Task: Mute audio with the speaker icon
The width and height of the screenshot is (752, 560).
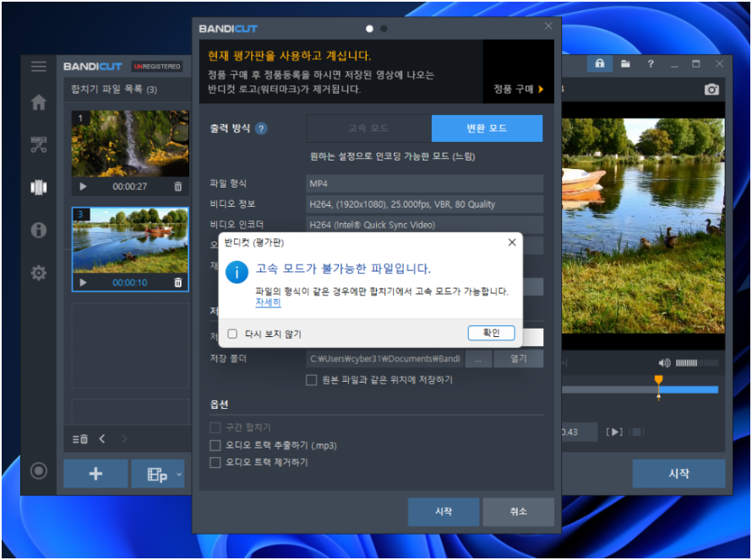Action: coord(664,363)
